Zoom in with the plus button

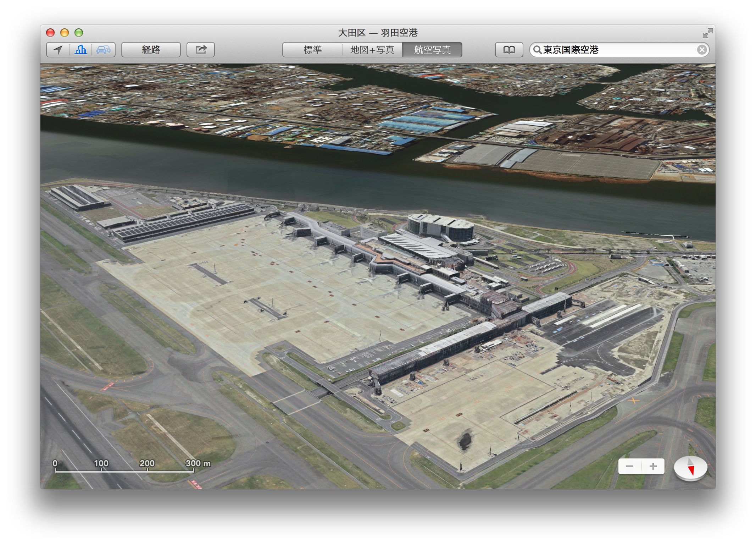click(653, 466)
